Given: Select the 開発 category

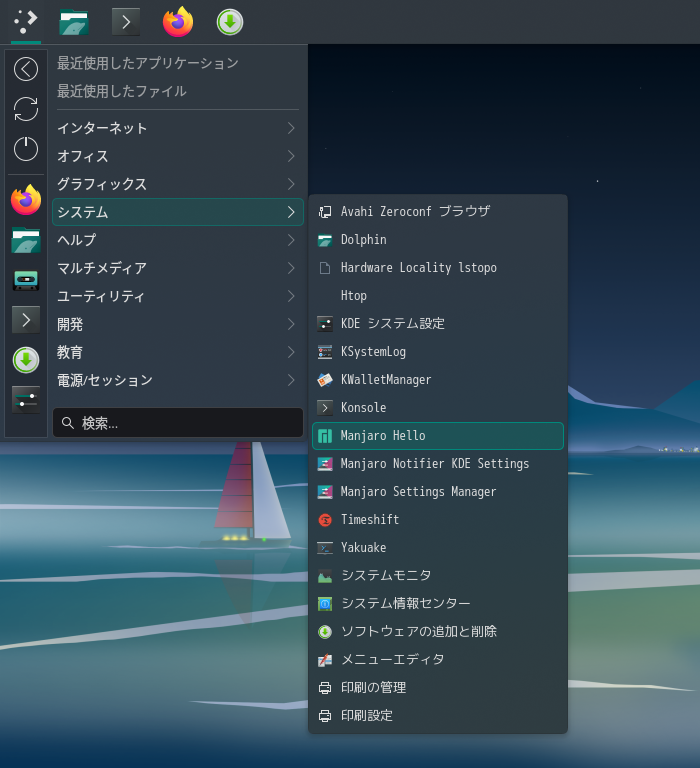Looking at the screenshot, I should [178, 324].
